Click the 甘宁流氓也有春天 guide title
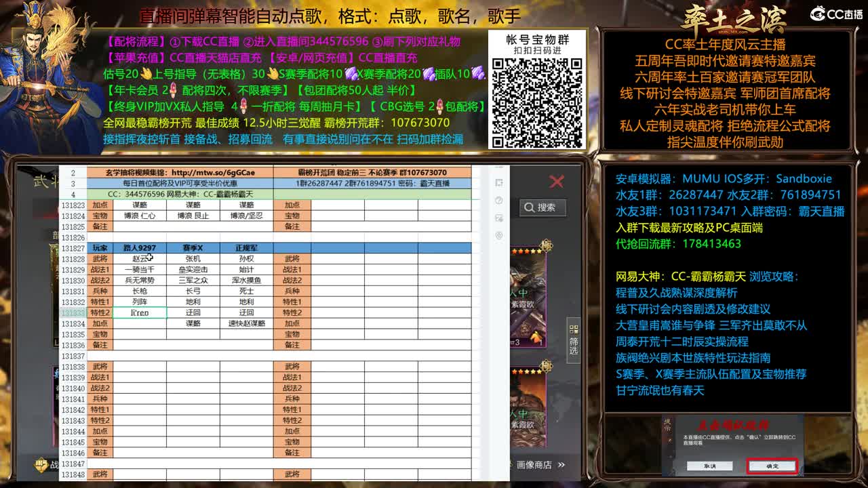Image resolution: width=868 pixels, height=488 pixels. 660,390
